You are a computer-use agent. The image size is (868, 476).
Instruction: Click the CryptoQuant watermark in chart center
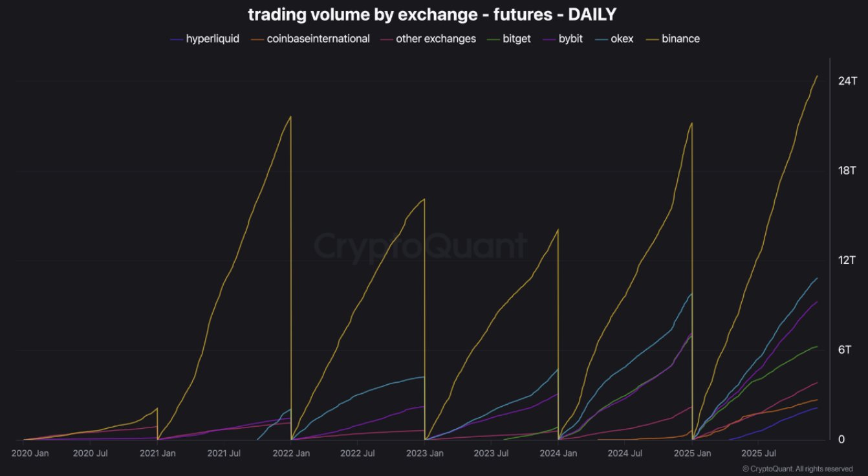point(420,246)
